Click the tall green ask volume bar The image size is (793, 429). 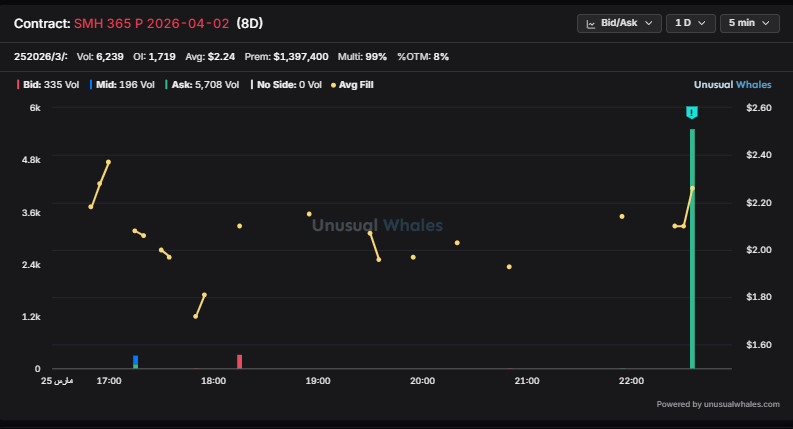point(692,248)
